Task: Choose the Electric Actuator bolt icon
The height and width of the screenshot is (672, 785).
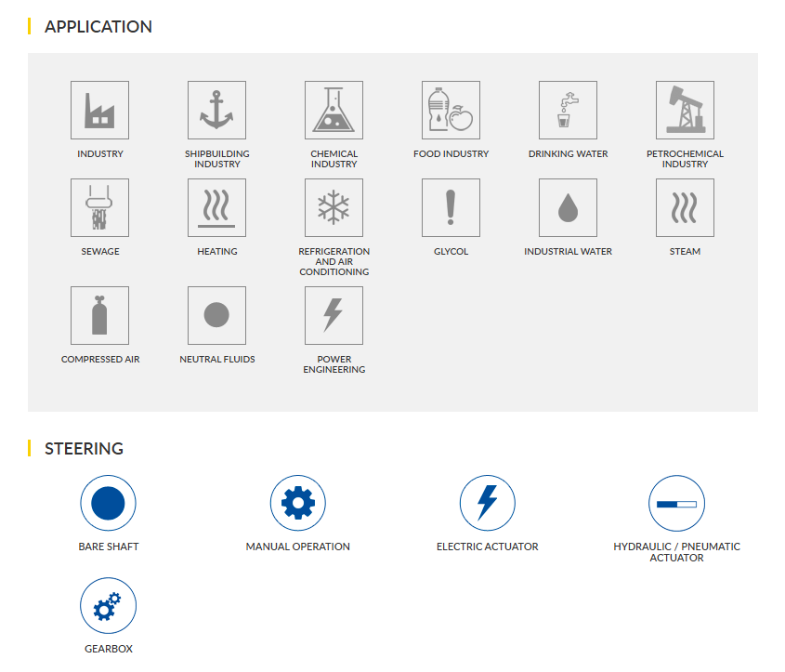Action: [487, 503]
